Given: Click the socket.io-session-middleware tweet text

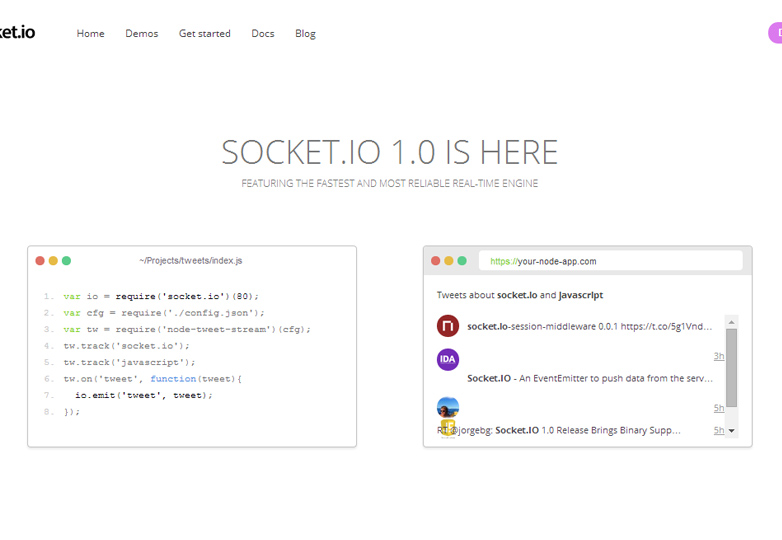Looking at the screenshot, I should pos(589,326).
